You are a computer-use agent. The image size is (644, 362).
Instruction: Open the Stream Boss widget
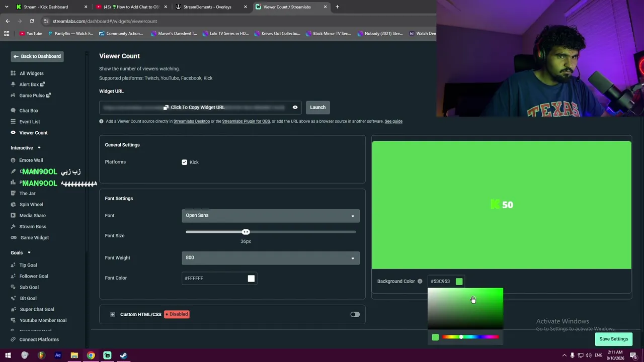(x=33, y=227)
